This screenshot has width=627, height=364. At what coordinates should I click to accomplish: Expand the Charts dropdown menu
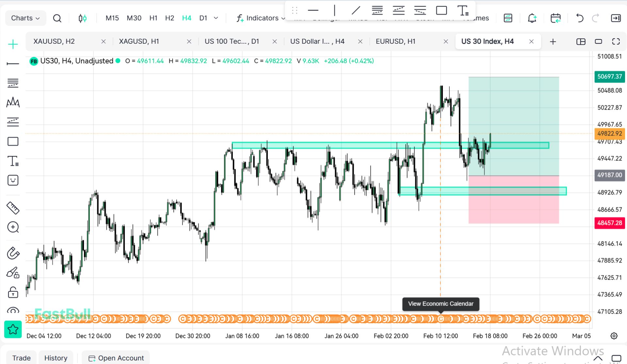click(x=25, y=18)
